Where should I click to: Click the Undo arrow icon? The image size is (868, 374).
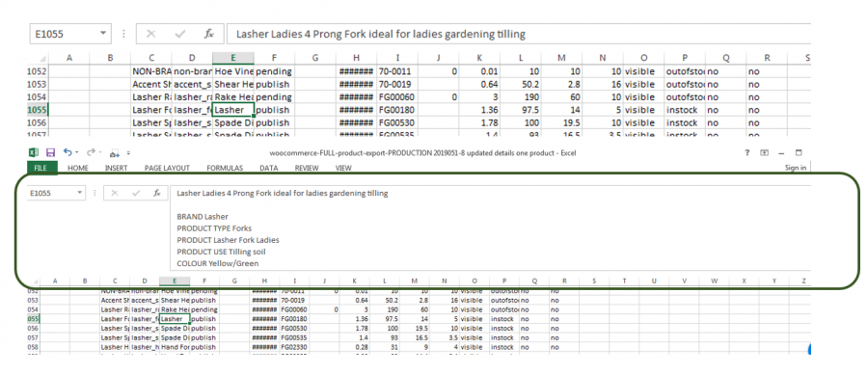pyautogui.click(x=68, y=152)
